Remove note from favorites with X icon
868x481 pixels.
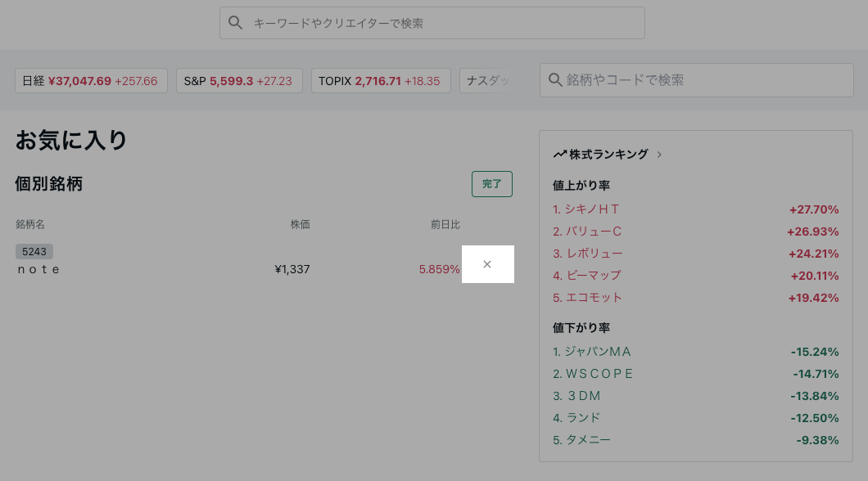click(x=488, y=264)
